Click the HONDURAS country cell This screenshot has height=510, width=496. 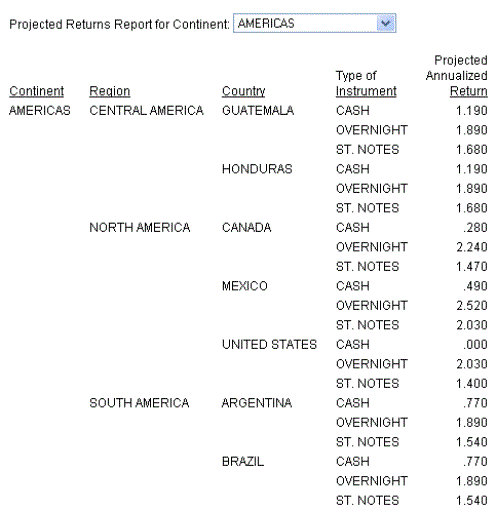coord(257,169)
